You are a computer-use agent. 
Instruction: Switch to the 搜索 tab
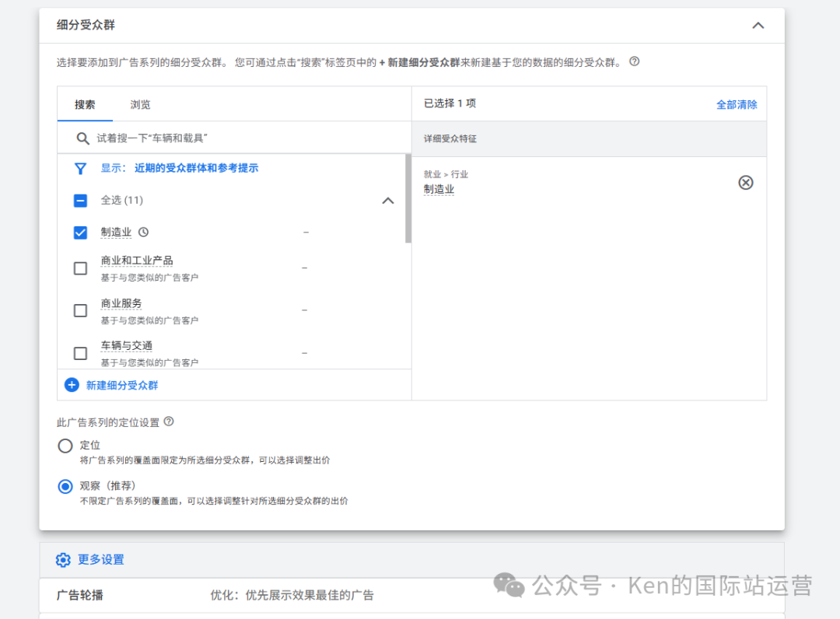pyautogui.click(x=85, y=104)
